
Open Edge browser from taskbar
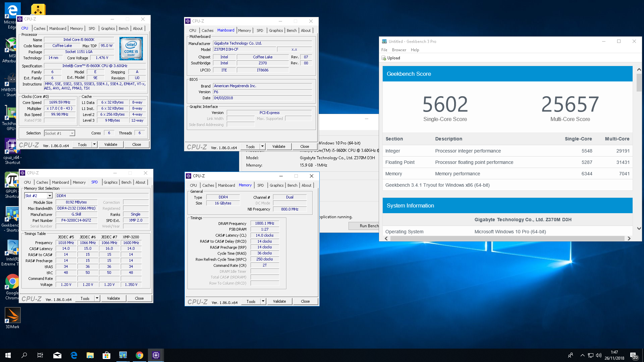point(74,355)
